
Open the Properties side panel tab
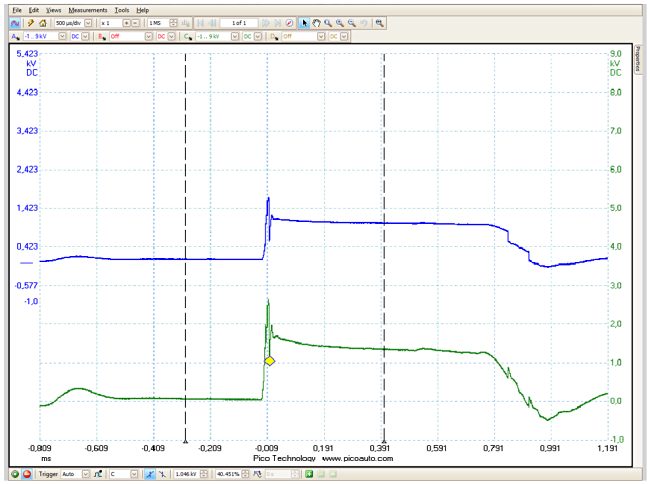point(640,58)
